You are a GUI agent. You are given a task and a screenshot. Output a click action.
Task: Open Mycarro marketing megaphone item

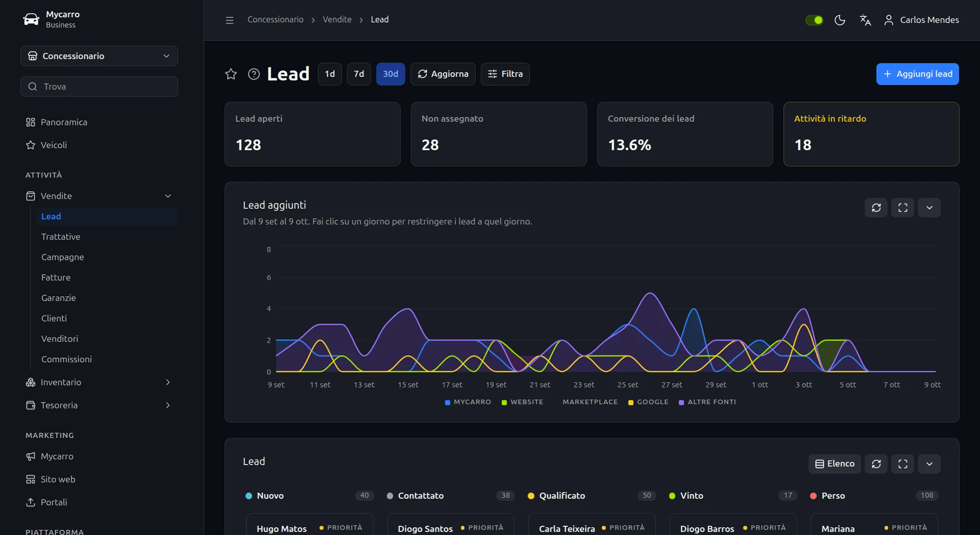pyautogui.click(x=99, y=456)
